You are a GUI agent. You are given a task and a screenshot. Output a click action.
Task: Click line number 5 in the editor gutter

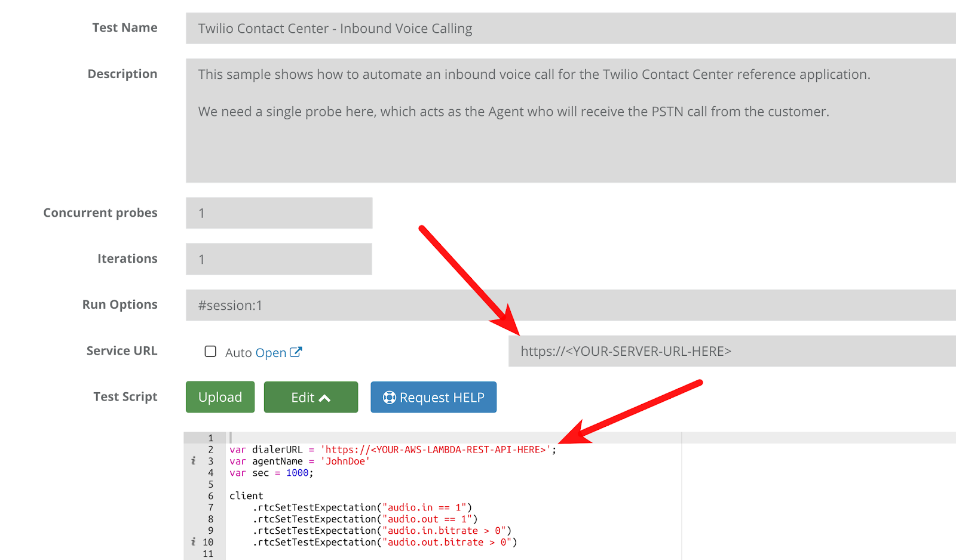(x=210, y=484)
